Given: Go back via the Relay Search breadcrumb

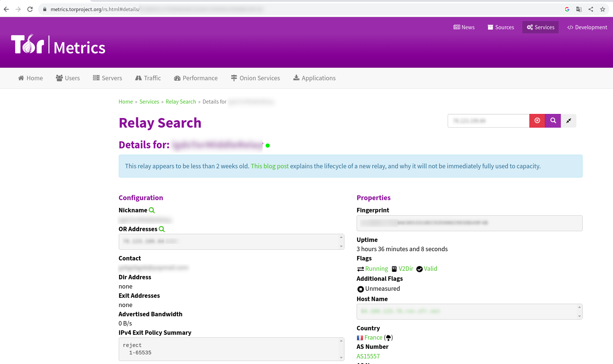Looking at the screenshot, I should point(181,101).
